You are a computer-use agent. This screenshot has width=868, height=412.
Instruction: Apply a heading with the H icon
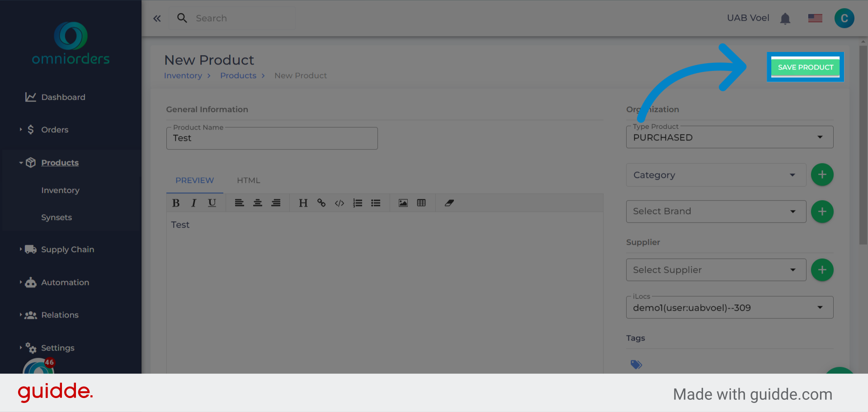pyautogui.click(x=303, y=203)
